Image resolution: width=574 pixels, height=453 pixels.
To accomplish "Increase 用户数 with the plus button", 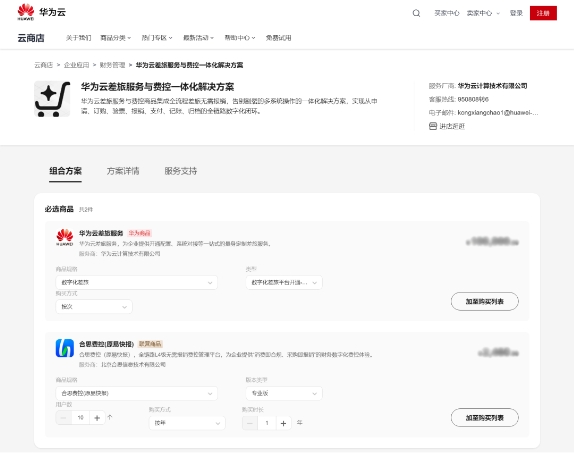I will [97, 417].
